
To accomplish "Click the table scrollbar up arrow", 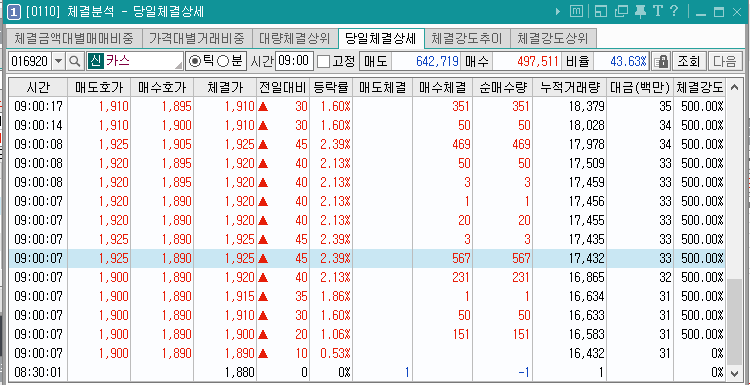I will pos(734,87).
